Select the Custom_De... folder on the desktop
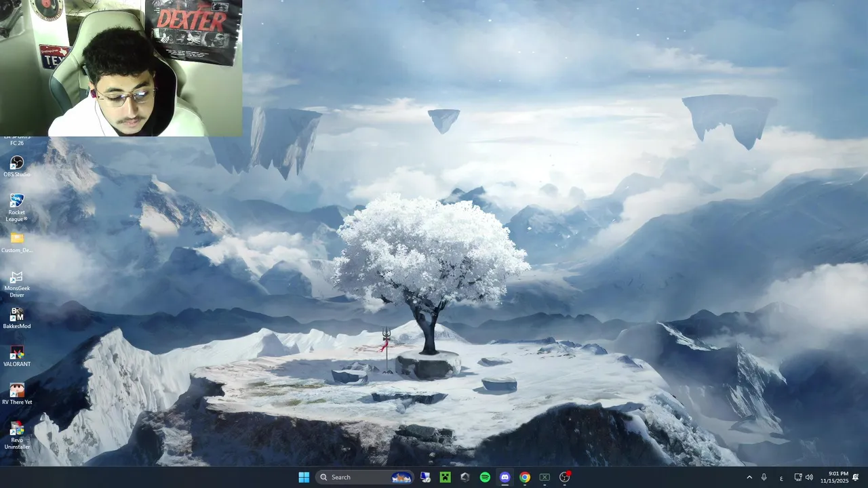Image resolution: width=868 pixels, height=488 pixels. [x=17, y=242]
